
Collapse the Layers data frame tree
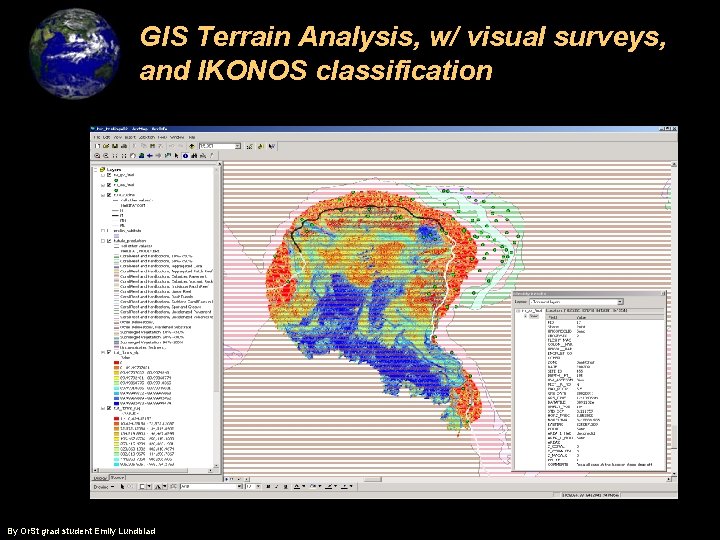pos(96,170)
